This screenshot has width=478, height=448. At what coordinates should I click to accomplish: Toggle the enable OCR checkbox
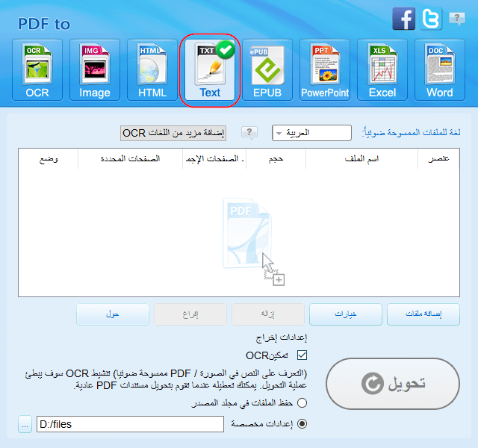click(x=302, y=355)
